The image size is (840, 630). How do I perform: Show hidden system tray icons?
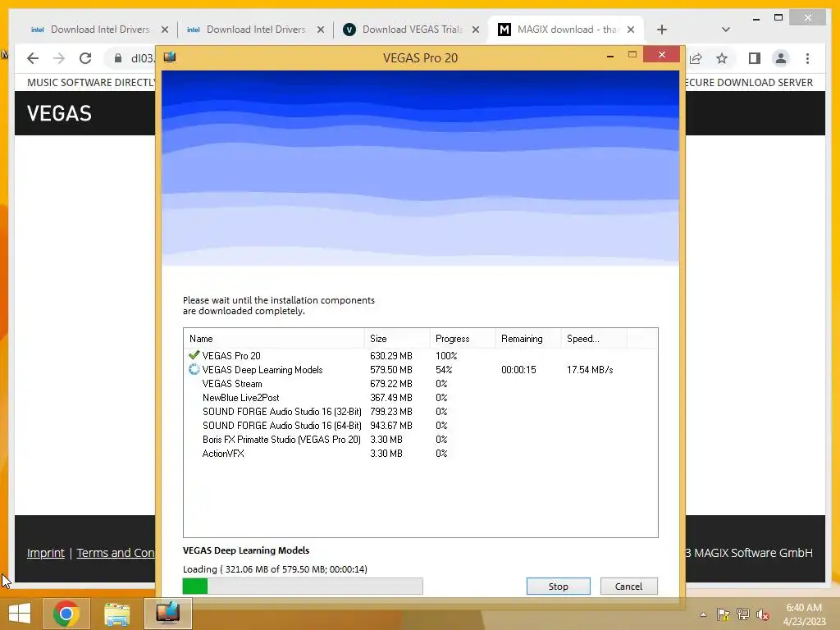[703, 614]
